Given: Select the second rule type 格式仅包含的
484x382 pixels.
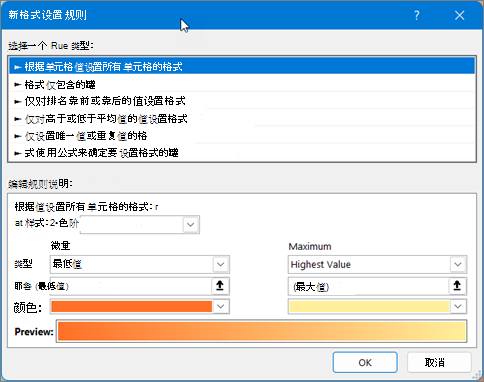Looking at the screenshot, I should [x=242, y=84].
